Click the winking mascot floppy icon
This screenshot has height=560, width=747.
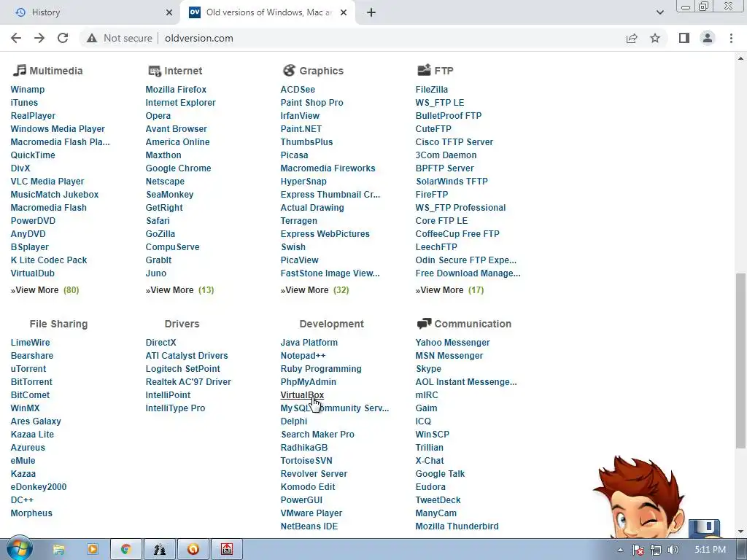click(x=704, y=528)
